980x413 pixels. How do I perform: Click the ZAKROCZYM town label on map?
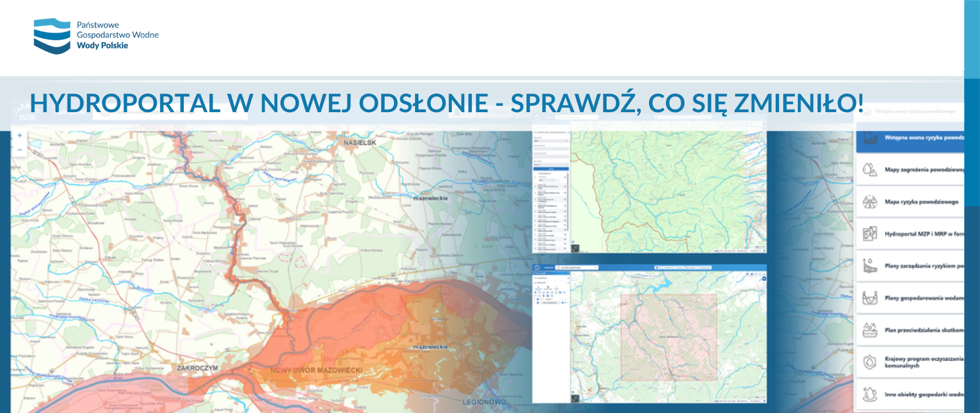coord(198,368)
